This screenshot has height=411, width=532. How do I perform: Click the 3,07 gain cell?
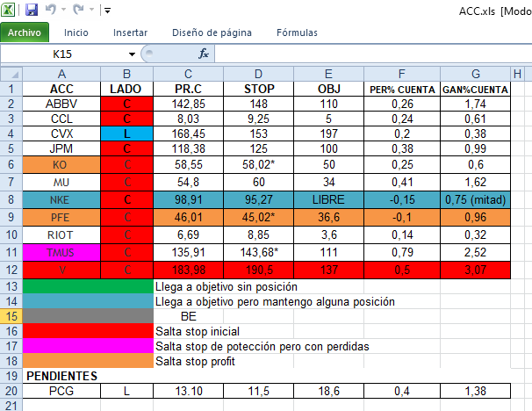(475, 270)
